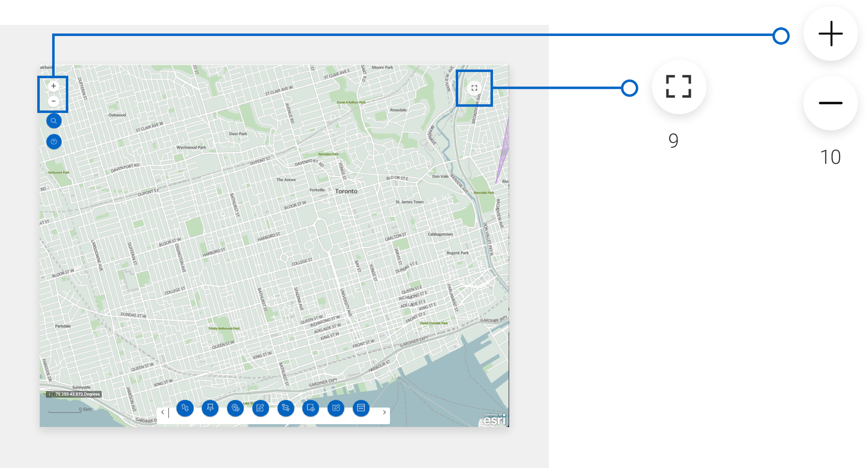Expand more tools with the right chevron
This screenshot has width=868, height=468.
[x=384, y=412]
